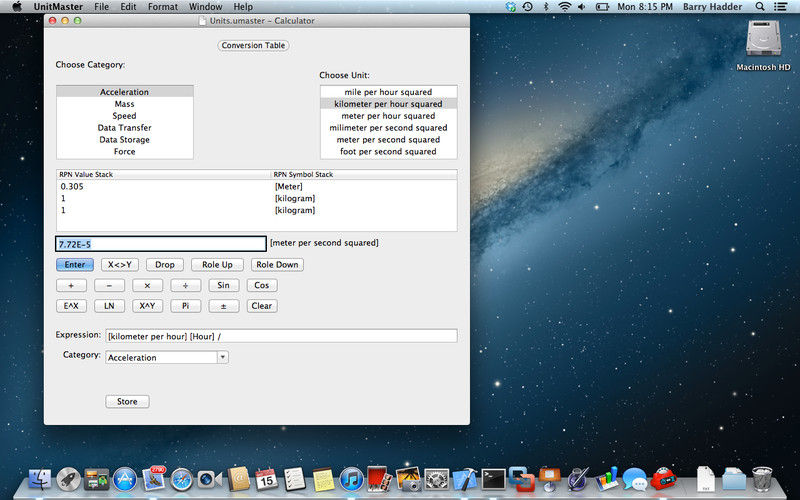Click the blue Enter button

pos(74,264)
